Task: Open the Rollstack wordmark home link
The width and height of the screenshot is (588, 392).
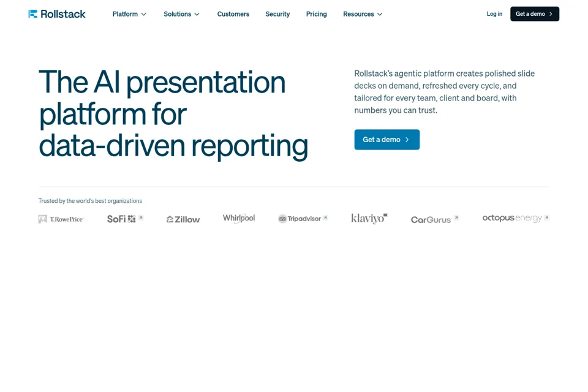Action: [63, 14]
